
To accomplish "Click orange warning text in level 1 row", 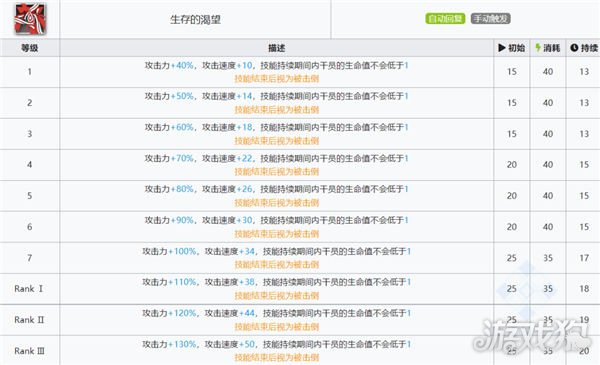I will click(276, 79).
